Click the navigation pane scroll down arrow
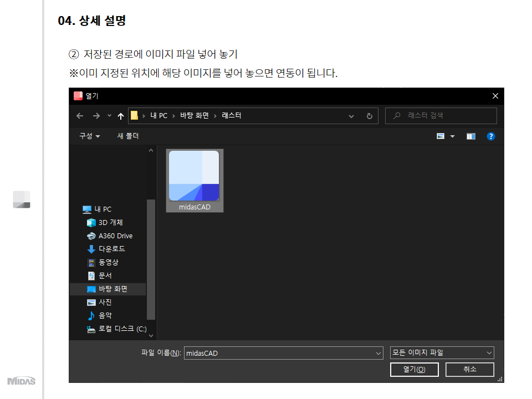Image resolution: width=532 pixels, height=399 pixels. tap(151, 336)
